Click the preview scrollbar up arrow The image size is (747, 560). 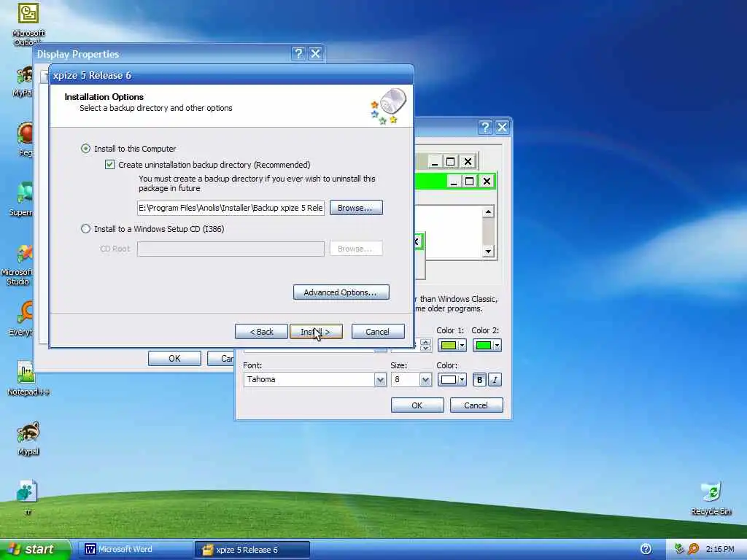tap(488, 212)
